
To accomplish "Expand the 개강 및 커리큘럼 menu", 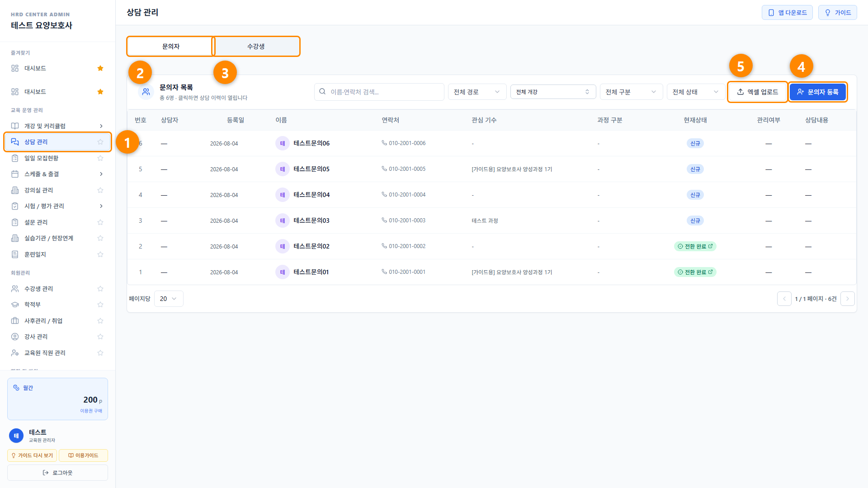I will click(57, 126).
